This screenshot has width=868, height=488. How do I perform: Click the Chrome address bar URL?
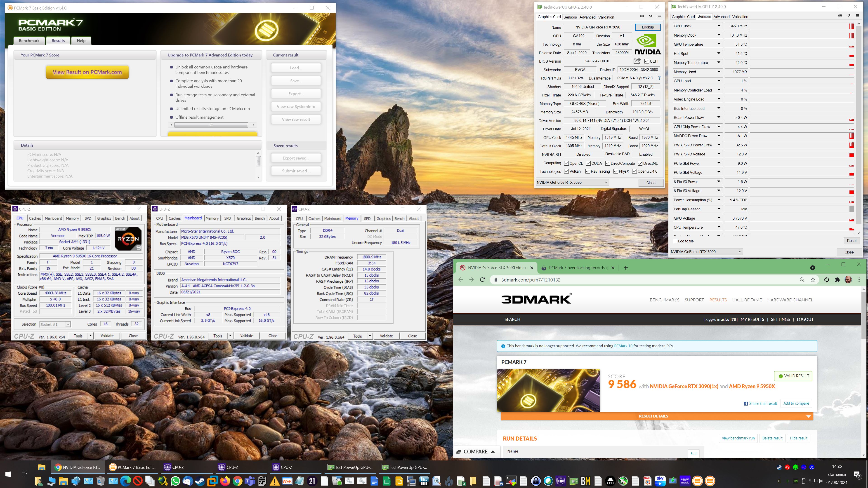pyautogui.click(x=531, y=279)
